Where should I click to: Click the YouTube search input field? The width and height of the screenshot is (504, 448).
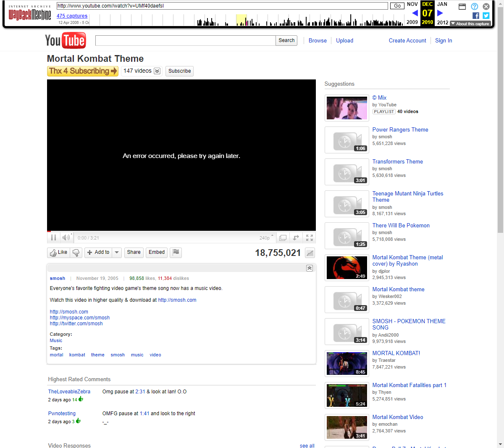(185, 41)
